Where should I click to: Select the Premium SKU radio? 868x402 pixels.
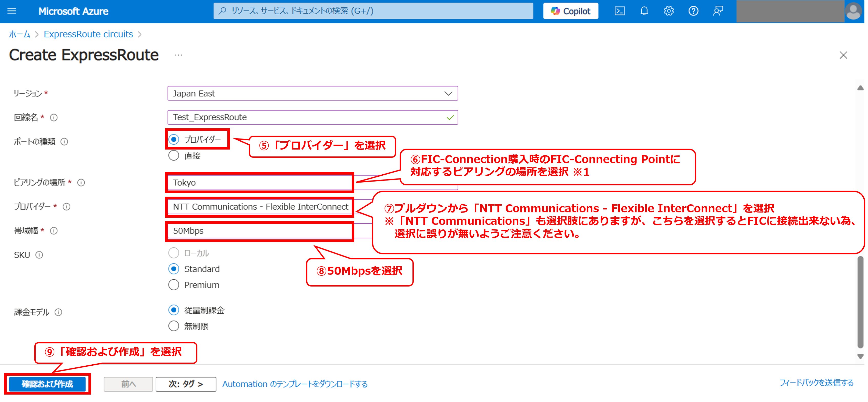coord(174,285)
